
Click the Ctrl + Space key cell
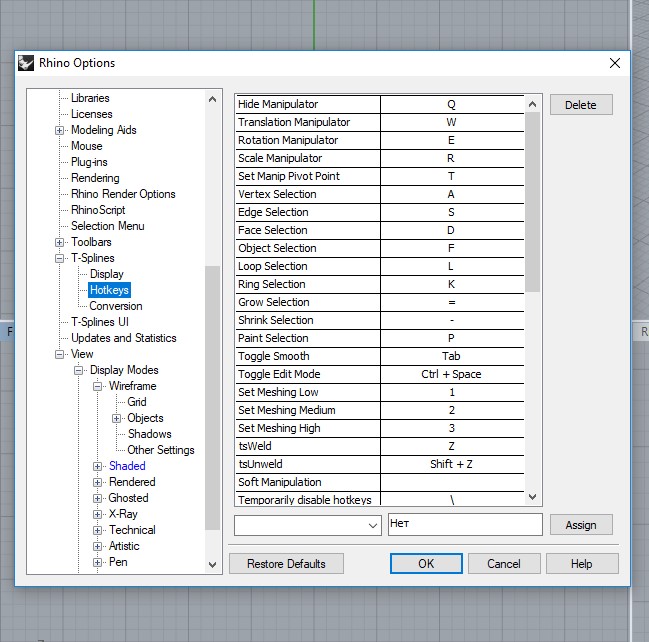pyautogui.click(x=452, y=375)
